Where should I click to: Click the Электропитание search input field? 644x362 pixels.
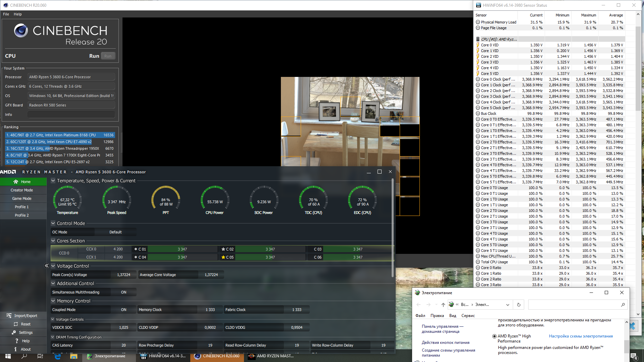click(574, 305)
